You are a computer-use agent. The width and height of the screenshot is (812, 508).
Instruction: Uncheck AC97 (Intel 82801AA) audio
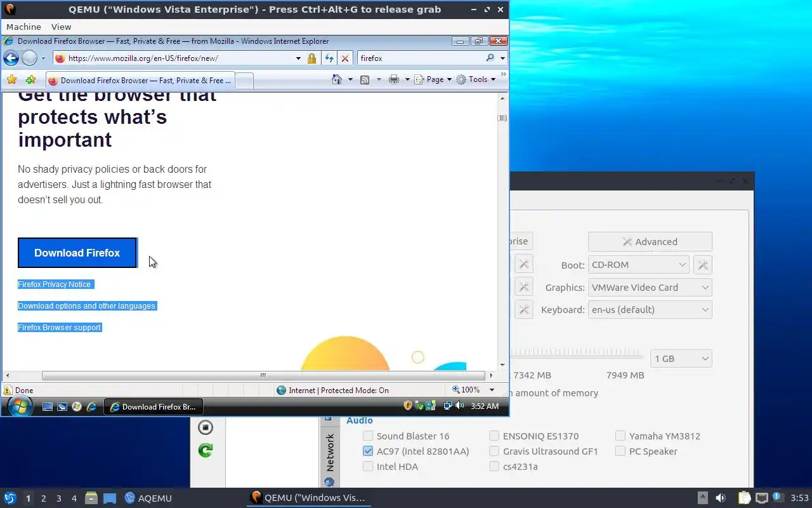point(368,451)
